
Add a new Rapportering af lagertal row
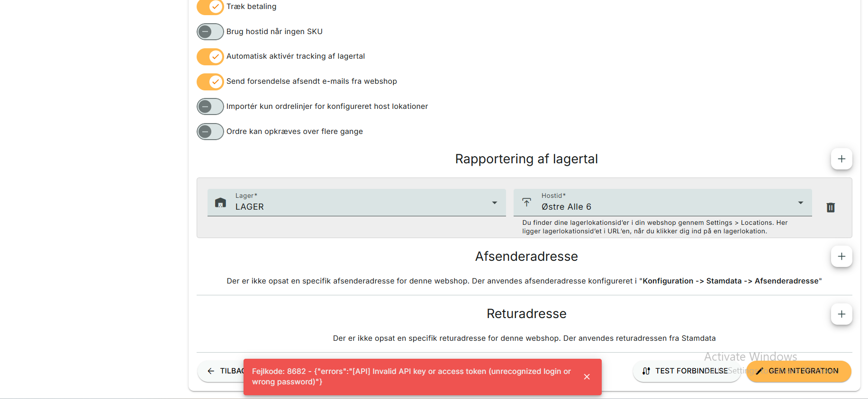[x=841, y=159]
